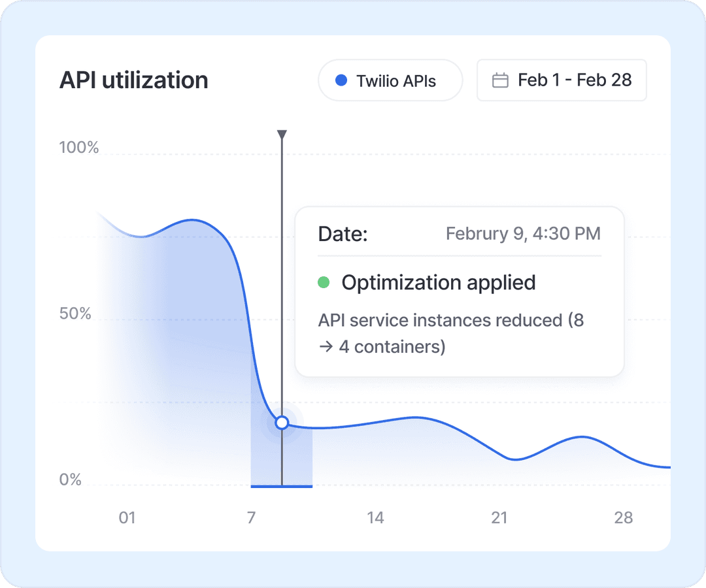Image resolution: width=706 pixels, height=588 pixels.
Task: Select the 28 tick on the x-axis
Action: (x=624, y=518)
